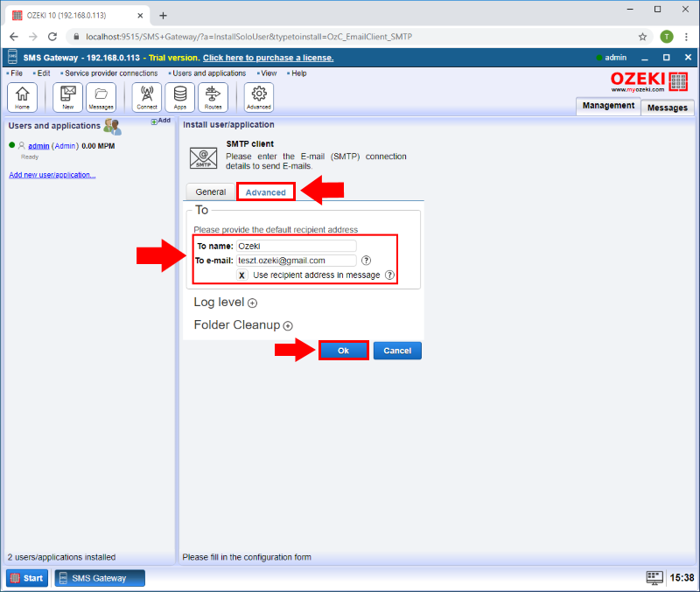
Task: Open the Help menu
Action: click(x=298, y=73)
